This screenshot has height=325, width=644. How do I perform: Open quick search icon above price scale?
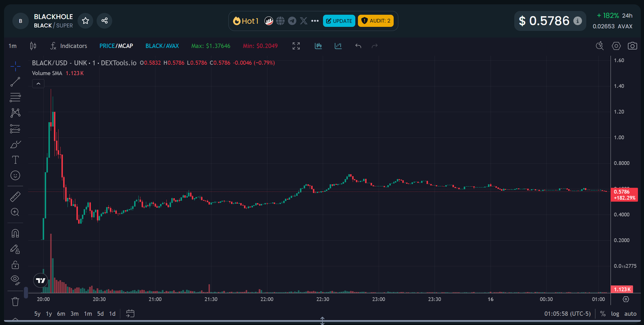pyautogui.click(x=600, y=46)
